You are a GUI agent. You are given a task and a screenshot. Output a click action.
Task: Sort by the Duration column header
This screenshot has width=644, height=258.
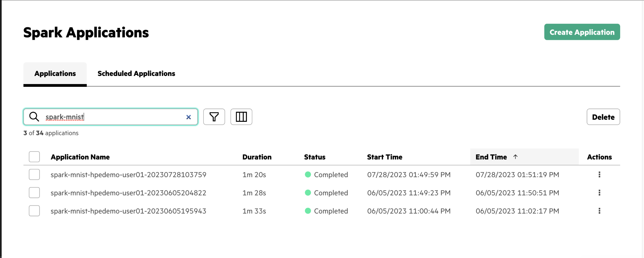coord(257,157)
